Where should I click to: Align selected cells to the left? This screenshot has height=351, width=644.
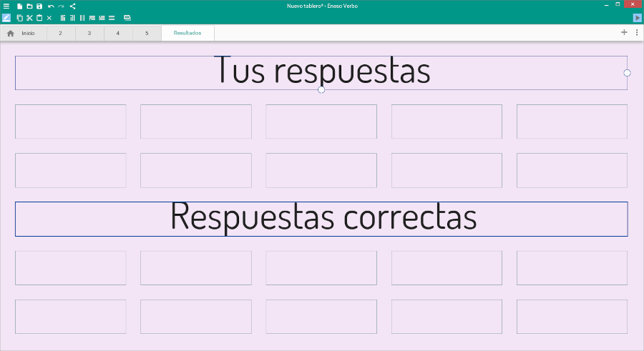(63, 18)
